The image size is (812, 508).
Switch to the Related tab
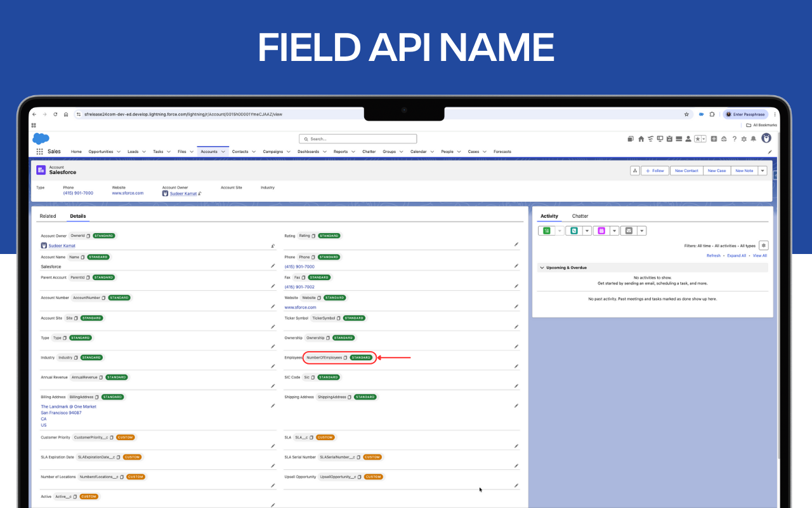(48, 216)
